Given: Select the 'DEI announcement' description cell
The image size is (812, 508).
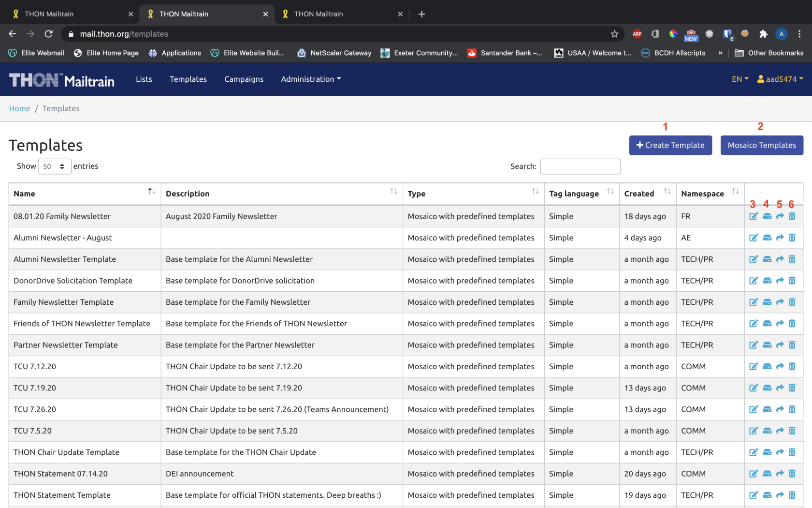Looking at the screenshot, I should click(282, 474).
